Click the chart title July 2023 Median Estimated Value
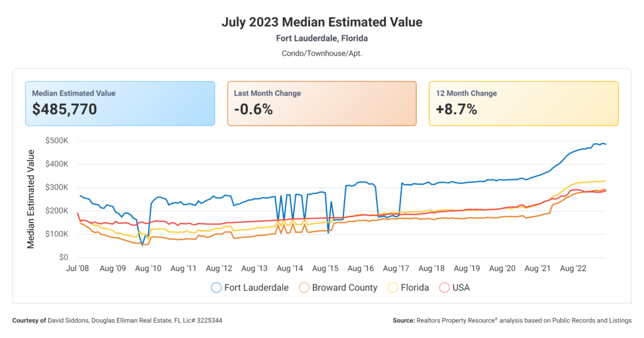The height and width of the screenshot is (338, 644). click(322, 22)
